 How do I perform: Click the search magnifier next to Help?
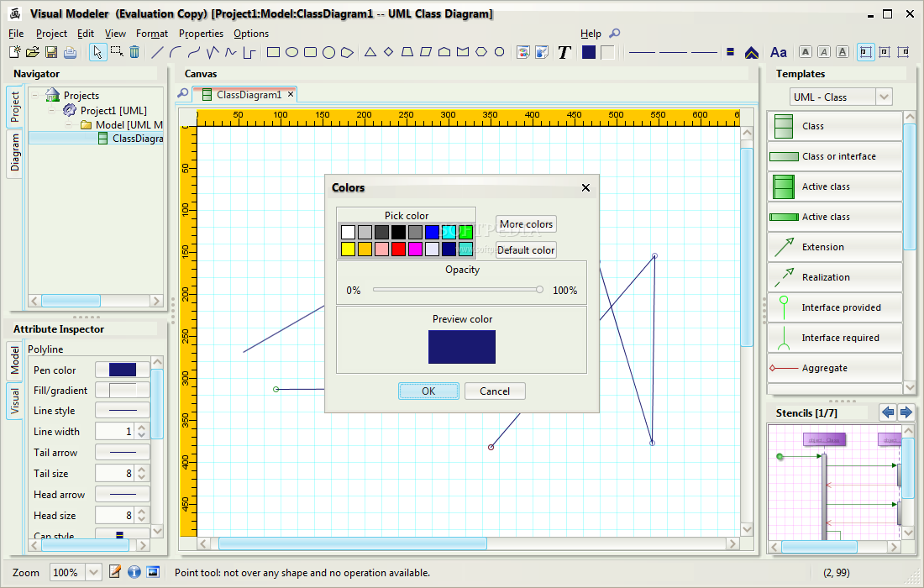coord(615,33)
